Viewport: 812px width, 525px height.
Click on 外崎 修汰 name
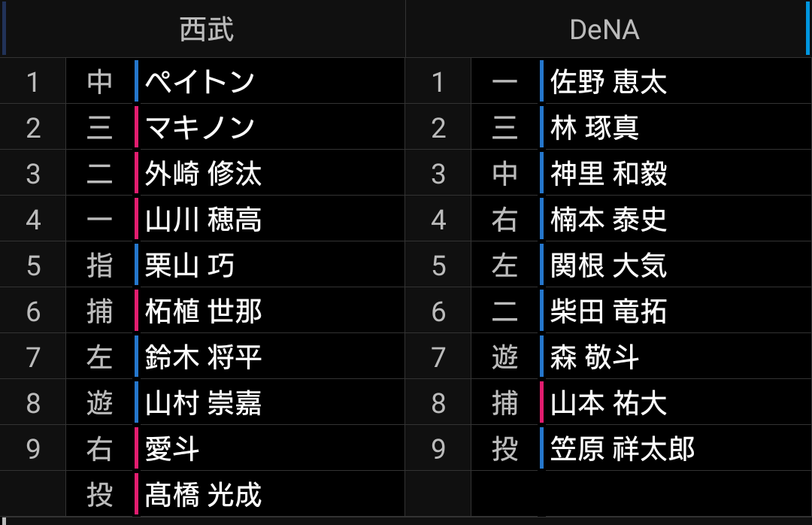[x=203, y=173]
